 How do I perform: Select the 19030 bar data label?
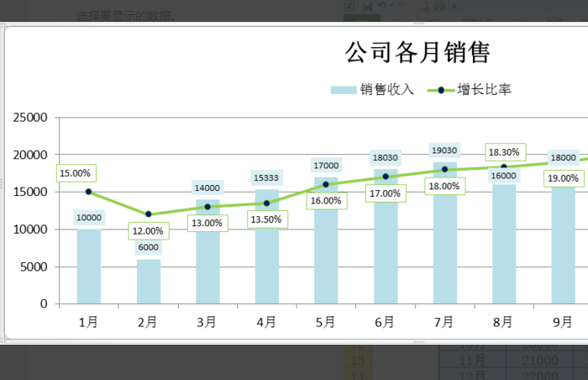(444, 150)
